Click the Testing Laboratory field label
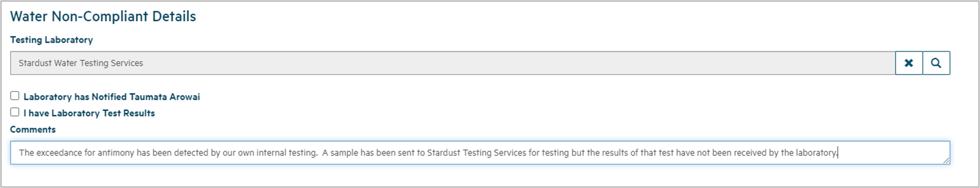980x188 pixels. pos(51,40)
